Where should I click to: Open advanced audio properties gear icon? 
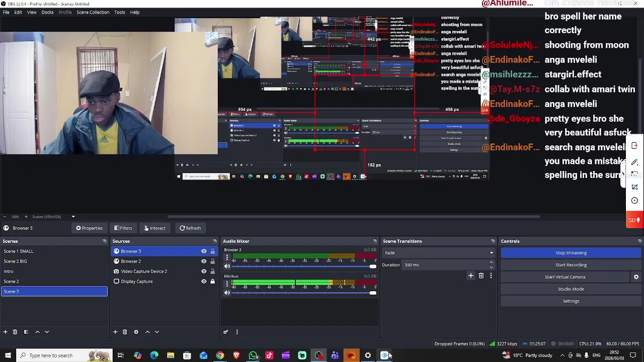[x=226, y=332]
